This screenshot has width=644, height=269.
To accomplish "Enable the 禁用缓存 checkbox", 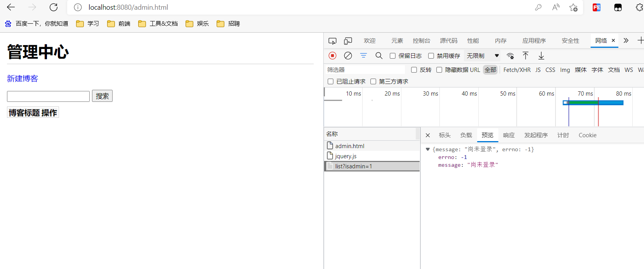I will [x=431, y=56].
